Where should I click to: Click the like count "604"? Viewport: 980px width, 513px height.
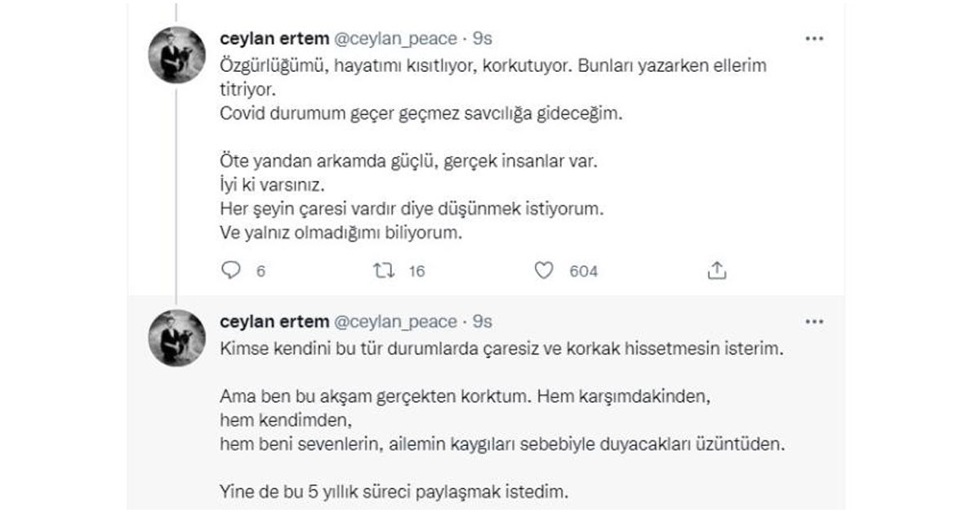pos(583,272)
